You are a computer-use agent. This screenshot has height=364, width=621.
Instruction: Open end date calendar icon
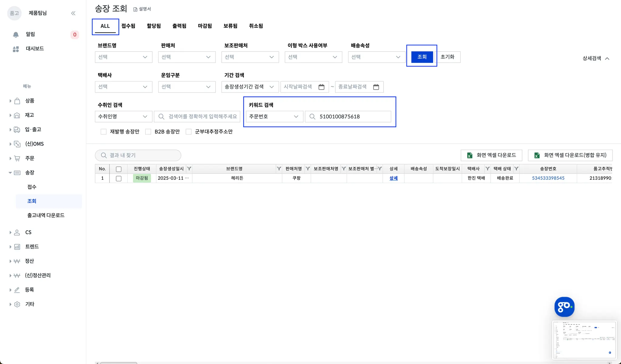[x=376, y=87]
